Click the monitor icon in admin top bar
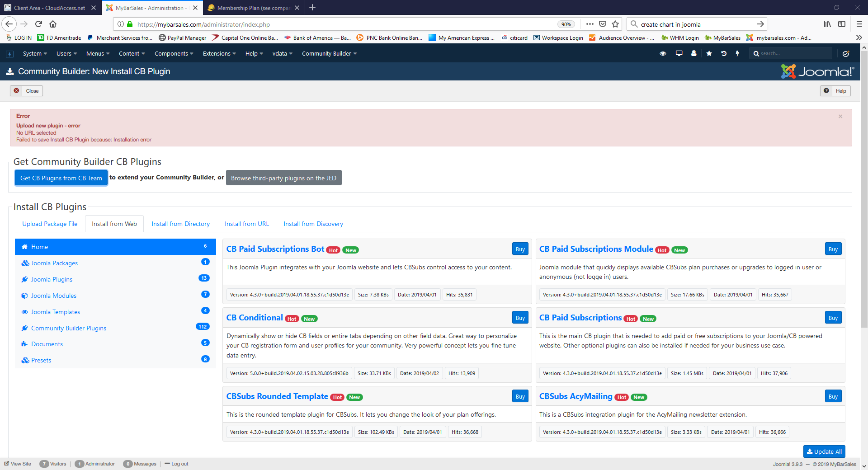Viewport: 868px width, 470px height. 679,53
